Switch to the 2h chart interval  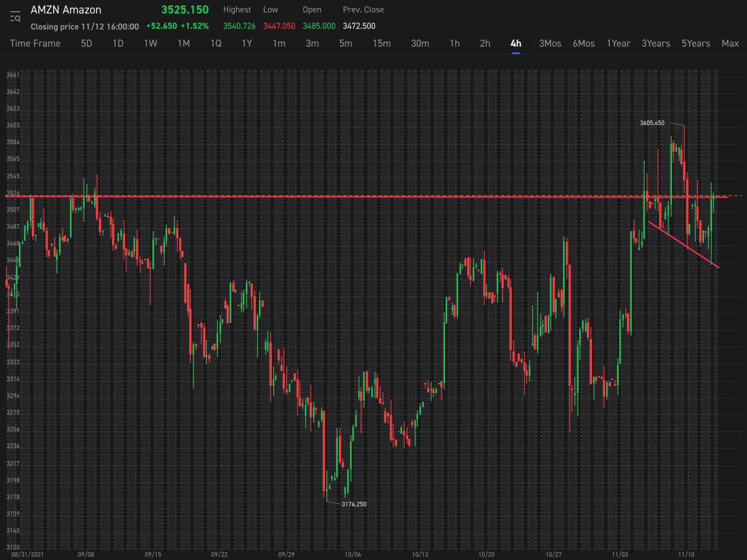(485, 43)
